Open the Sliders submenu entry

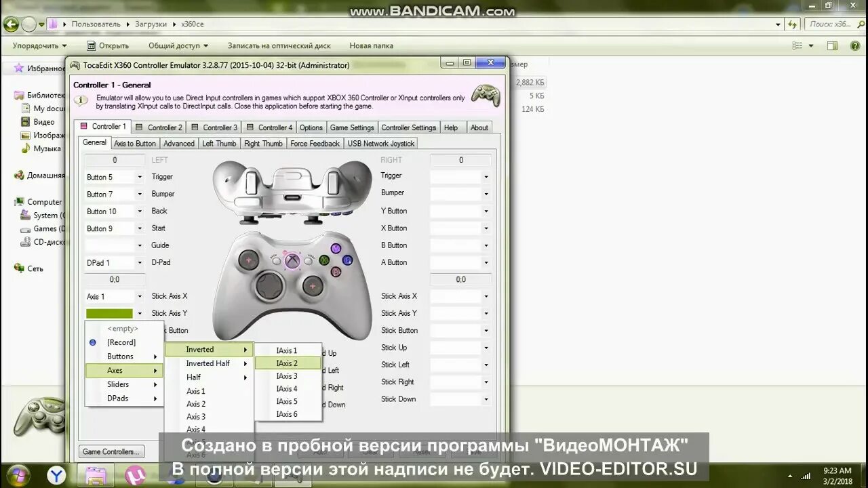click(123, 384)
